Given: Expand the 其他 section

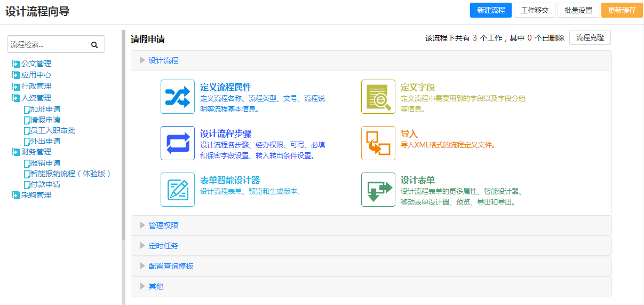Looking at the screenshot, I should pos(156,286).
